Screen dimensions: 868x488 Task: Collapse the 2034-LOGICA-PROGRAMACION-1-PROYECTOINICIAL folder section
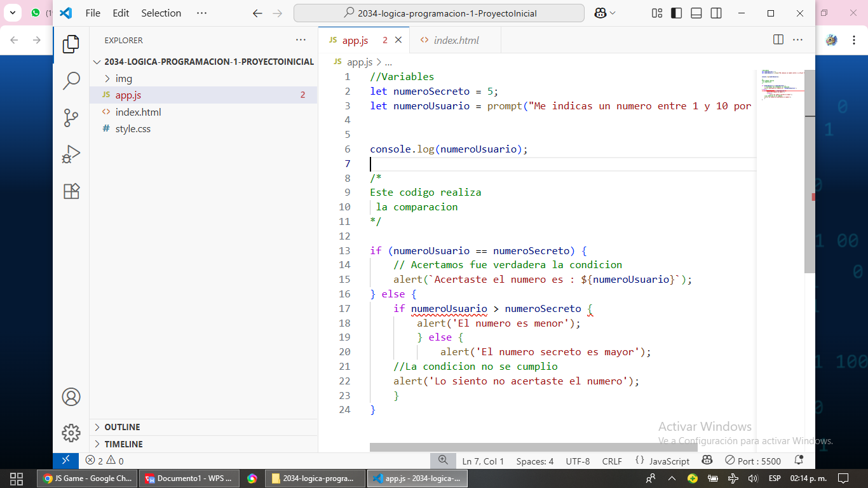point(203,62)
